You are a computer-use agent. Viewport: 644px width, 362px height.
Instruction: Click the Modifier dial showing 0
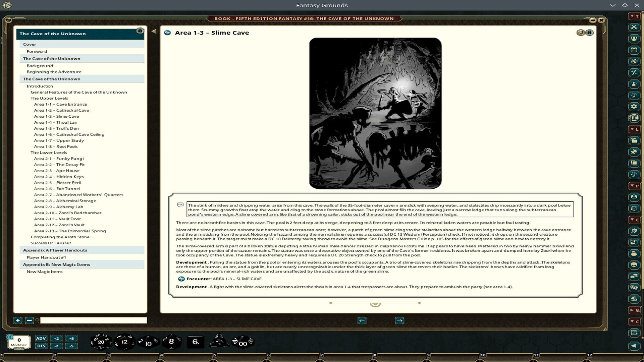(19, 342)
